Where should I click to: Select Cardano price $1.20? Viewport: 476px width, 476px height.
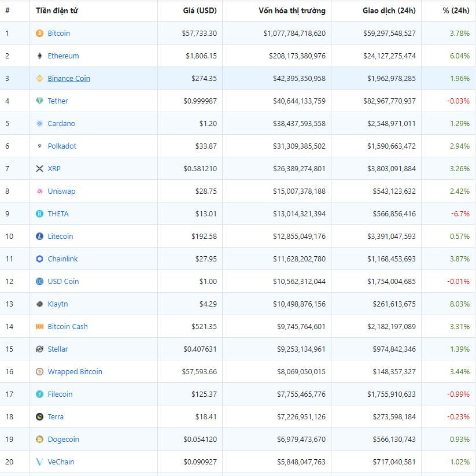pos(208,124)
